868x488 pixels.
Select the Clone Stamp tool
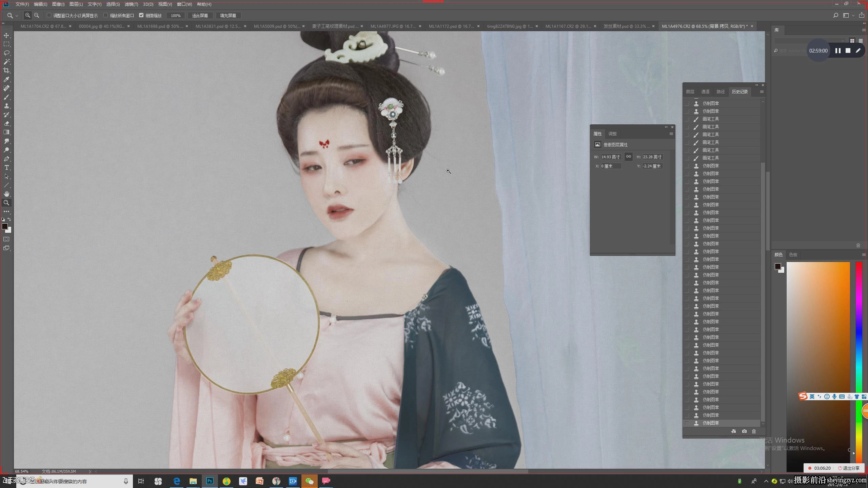tap(6, 106)
